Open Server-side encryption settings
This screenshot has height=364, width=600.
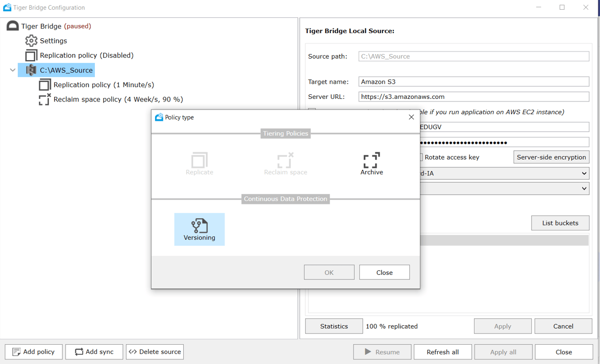click(x=551, y=157)
